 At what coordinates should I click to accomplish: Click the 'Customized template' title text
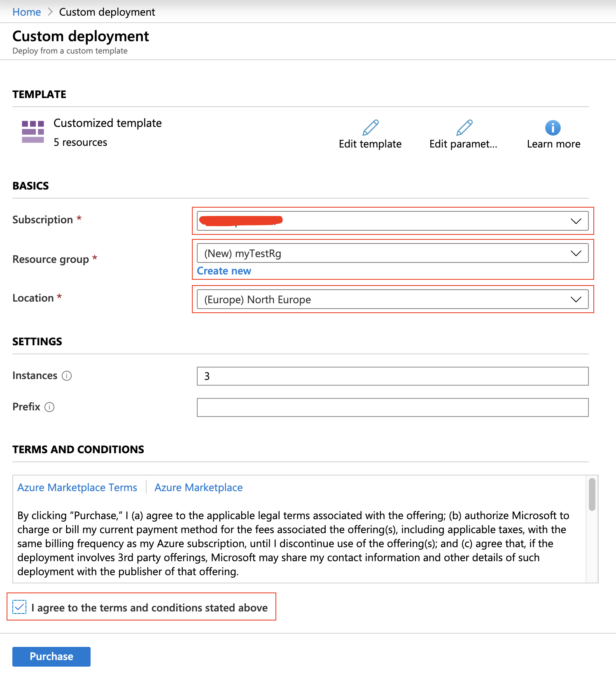pyautogui.click(x=107, y=123)
